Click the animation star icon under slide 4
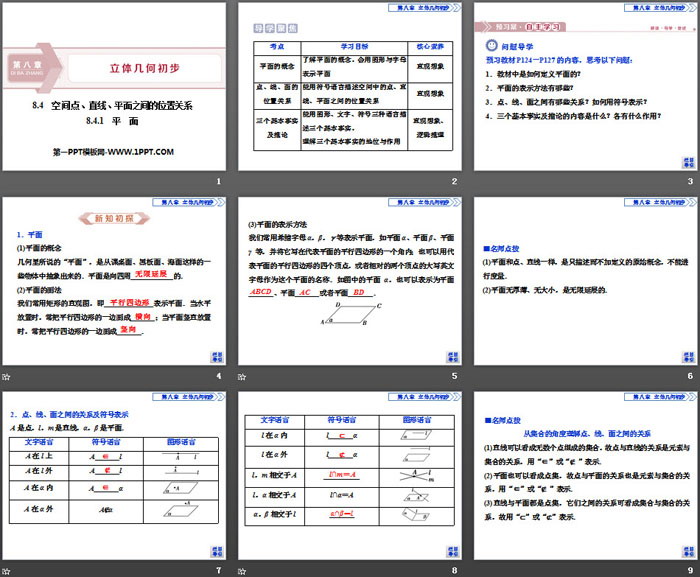Image resolution: width=700 pixels, height=577 pixels. (x=6, y=376)
